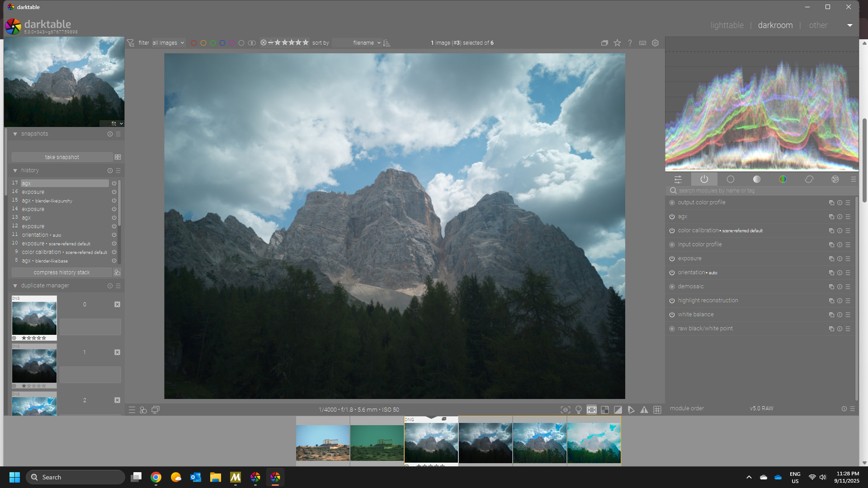Toggle raw overexposed indicator checkerboard icon

604,410
